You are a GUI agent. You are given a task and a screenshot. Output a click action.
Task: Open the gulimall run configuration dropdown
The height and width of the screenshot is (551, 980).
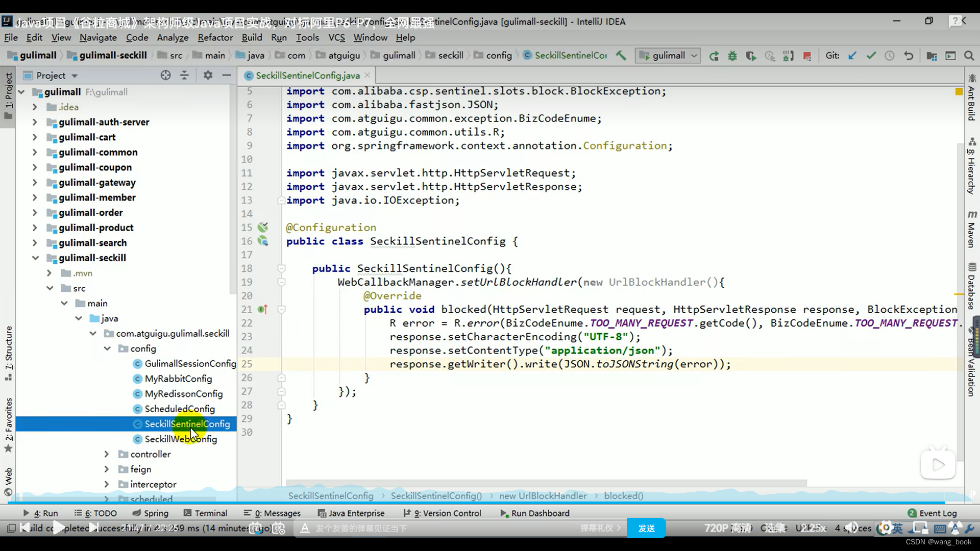pyautogui.click(x=668, y=56)
